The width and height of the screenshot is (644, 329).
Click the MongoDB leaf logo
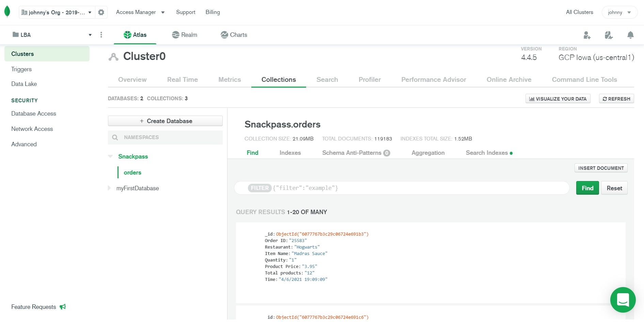7,12
